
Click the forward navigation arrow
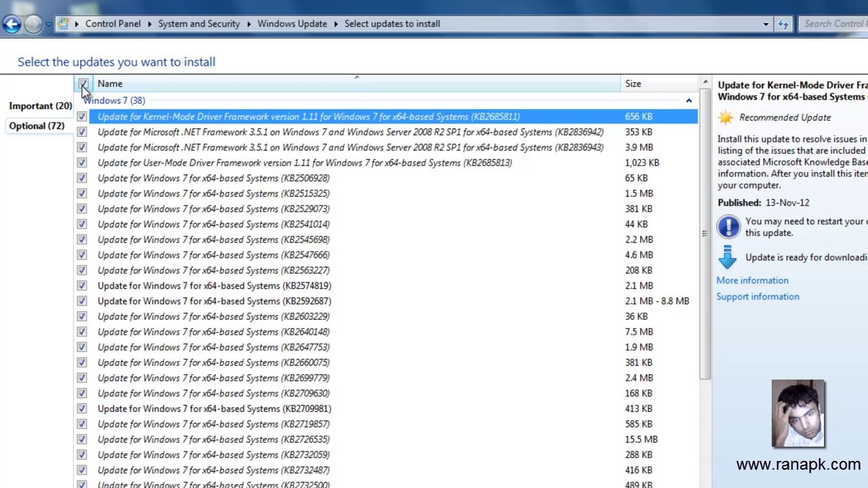point(33,24)
